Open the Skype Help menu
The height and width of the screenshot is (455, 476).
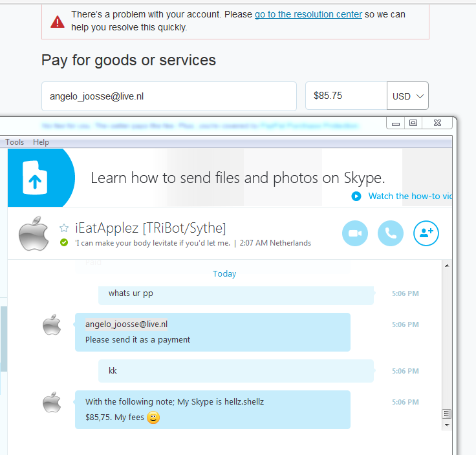(x=41, y=142)
